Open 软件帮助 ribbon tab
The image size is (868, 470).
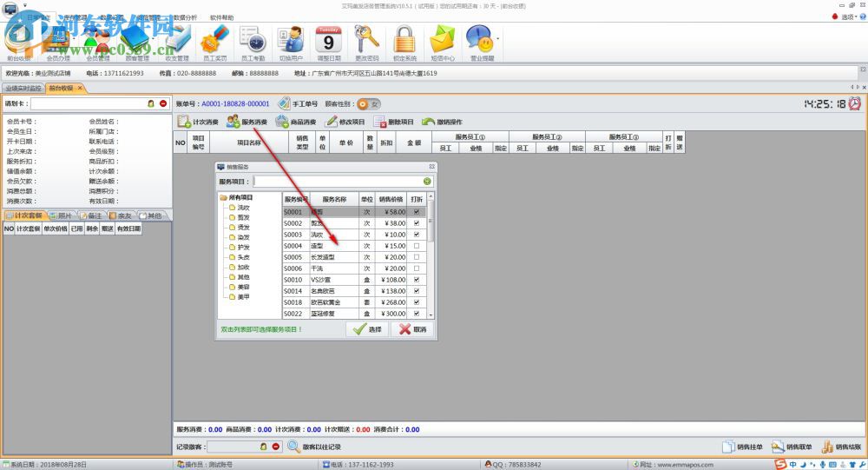pyautogui.click(x=221, y=17)
